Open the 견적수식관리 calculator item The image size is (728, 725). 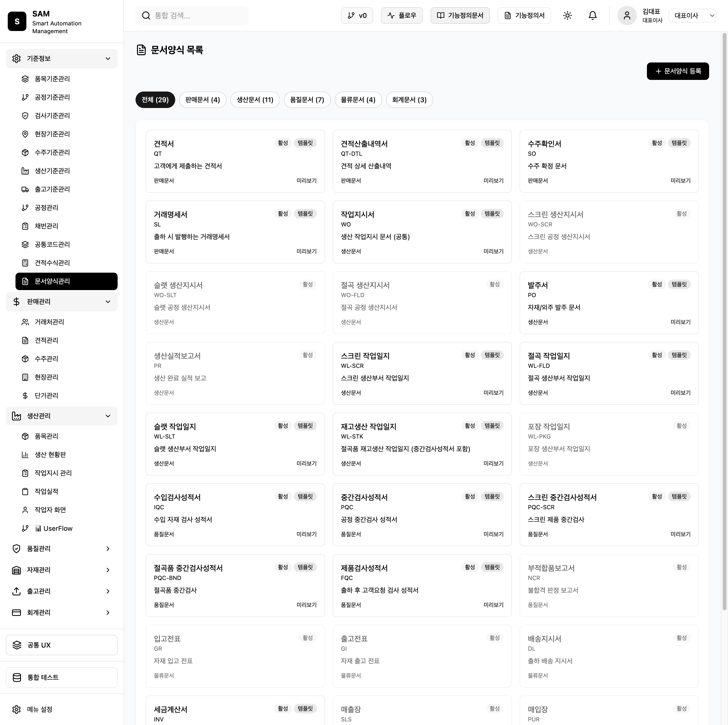click(52, 263)
